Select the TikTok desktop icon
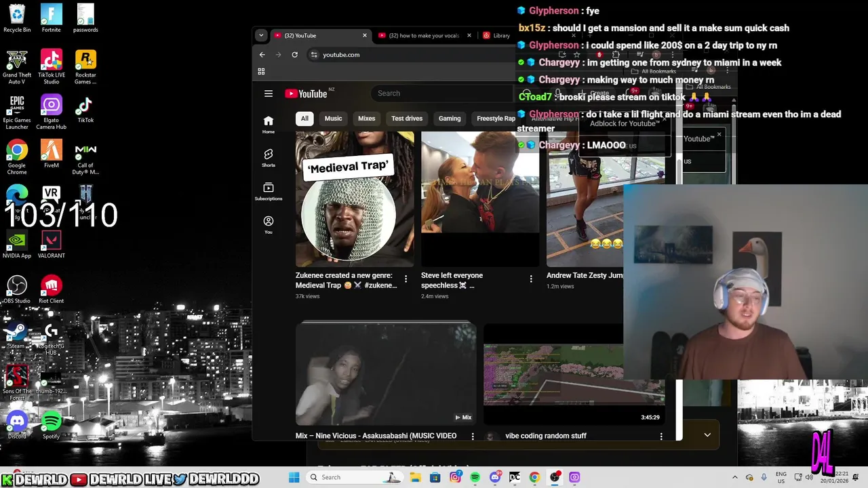The width and height of the screenshot is (868, 488). coord(85,108)
